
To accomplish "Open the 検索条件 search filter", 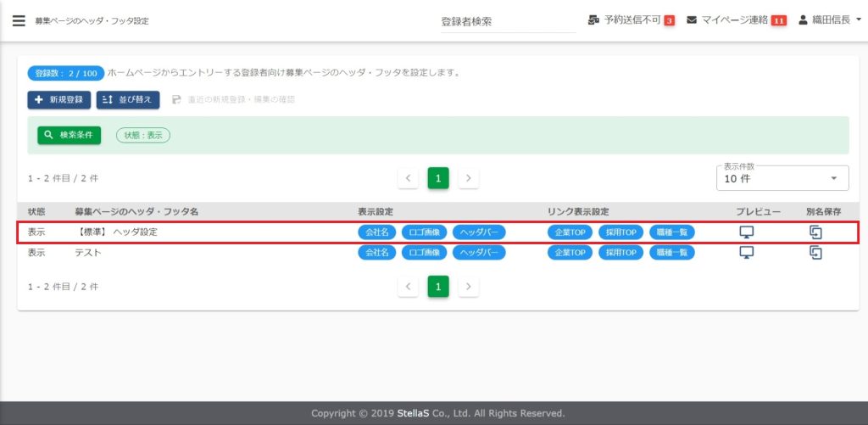I will (x=69, y=135).
